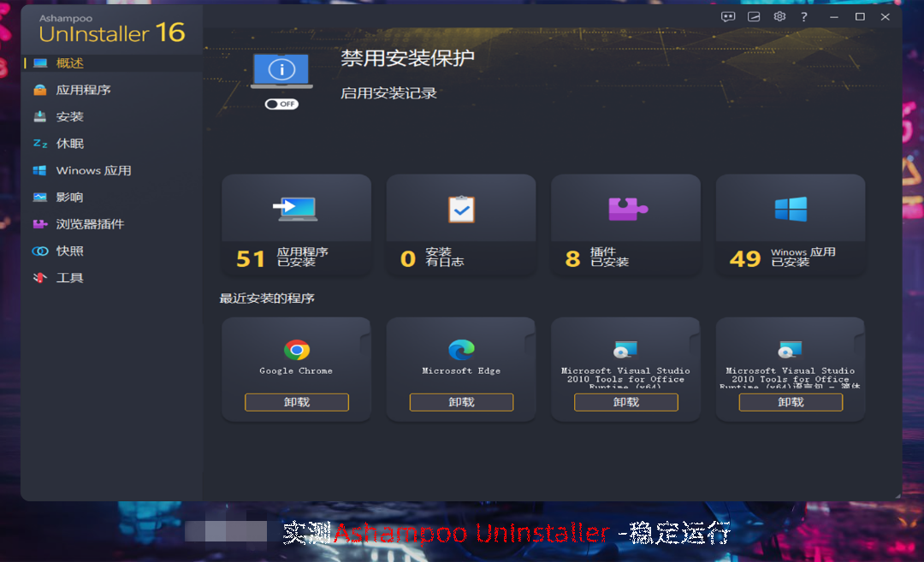Click the 工具 tools icon
Screen dimensions: 924x562
click(40, 277)
